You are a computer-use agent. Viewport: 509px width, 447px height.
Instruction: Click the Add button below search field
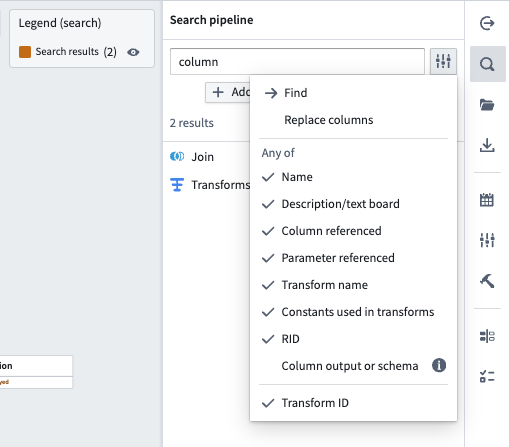coord(228,92)
